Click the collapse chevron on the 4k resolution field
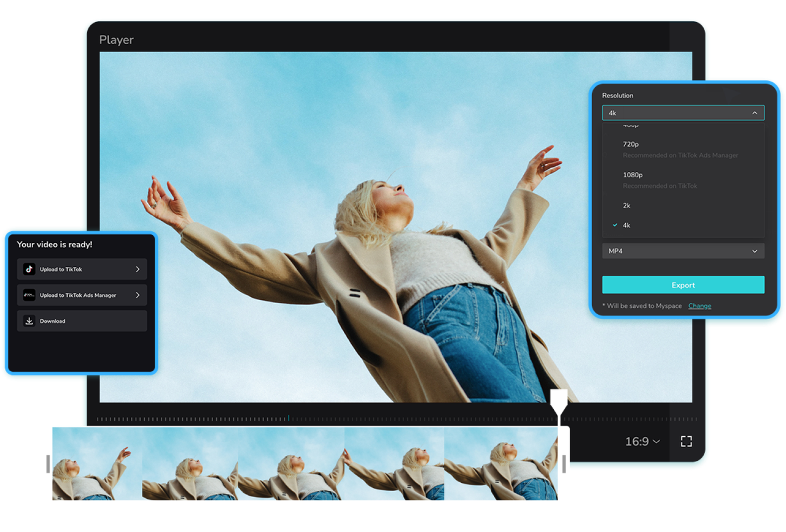Screen dimensions: 786x532 pos(755,112)
